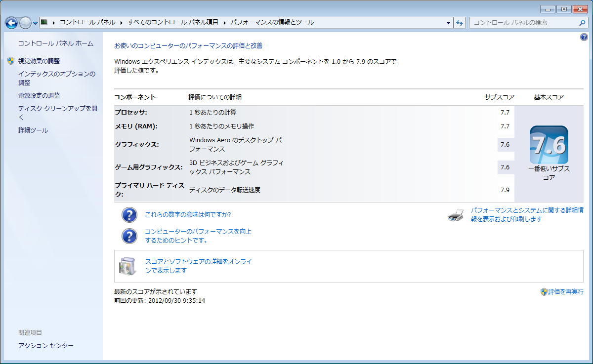
Task: Click the Back navigation arrow button
Action: 11,23
